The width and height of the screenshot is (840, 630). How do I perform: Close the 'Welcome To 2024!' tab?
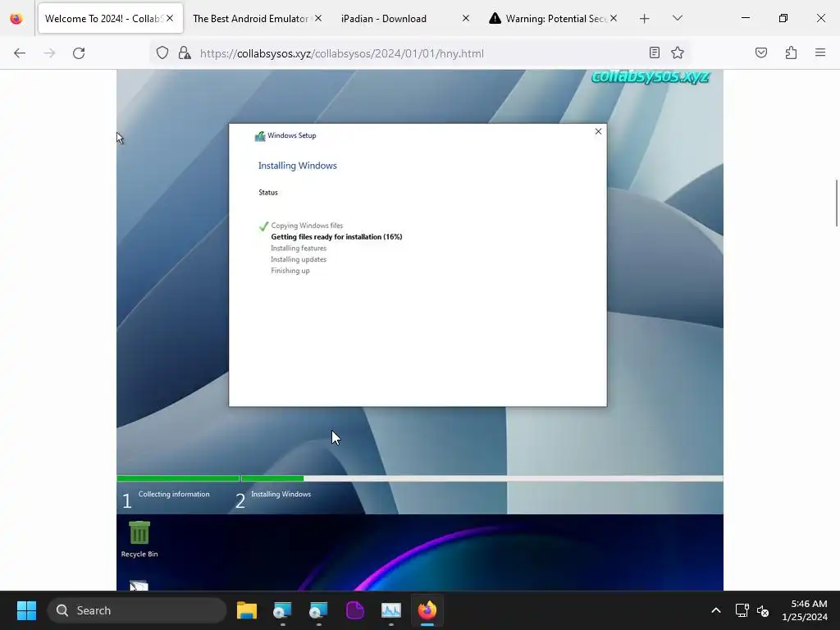click(x=170, y=18)
